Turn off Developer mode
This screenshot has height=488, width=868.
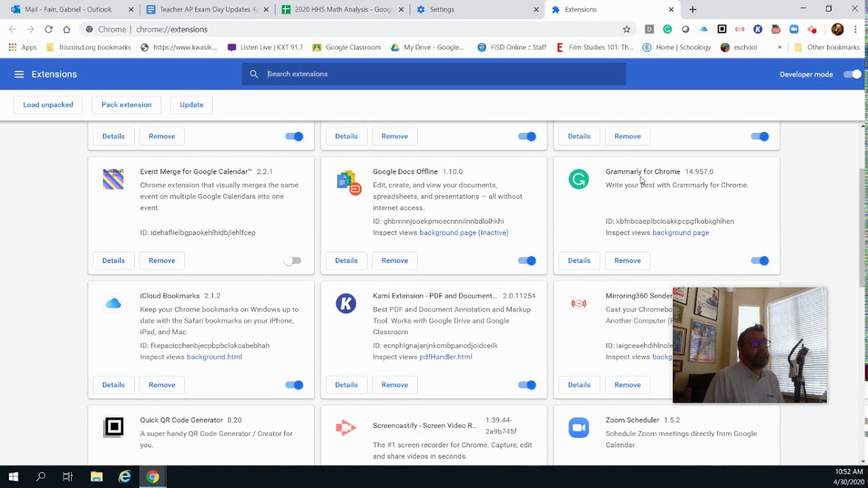[x=852, y=75]
